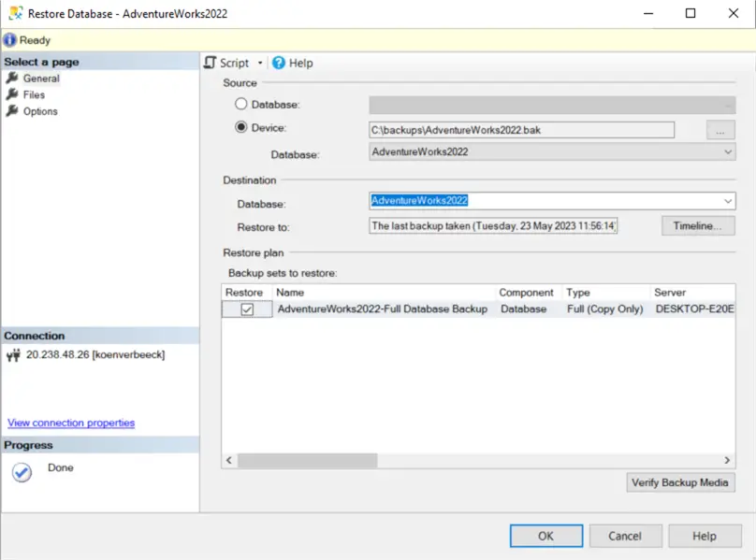
Task: Open the General page
Action: [x=41, y=79]
